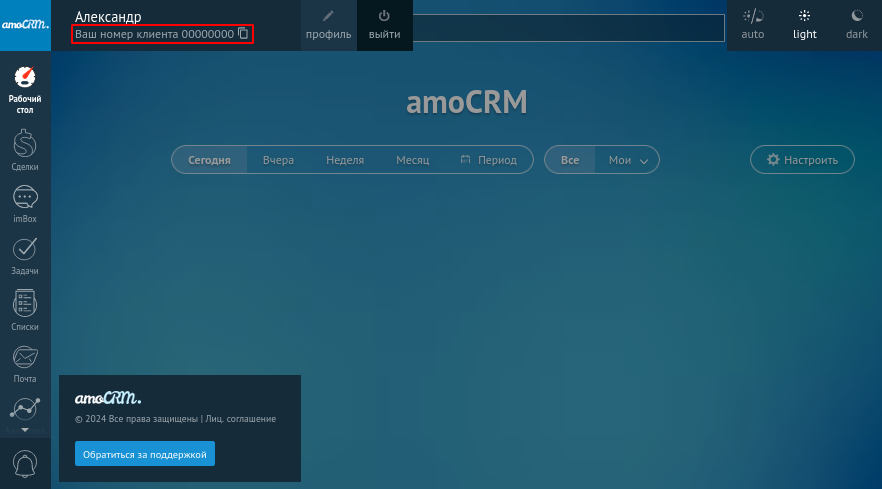
Task: Click the amoCRM logo in top-left corner
Action: 25,25
